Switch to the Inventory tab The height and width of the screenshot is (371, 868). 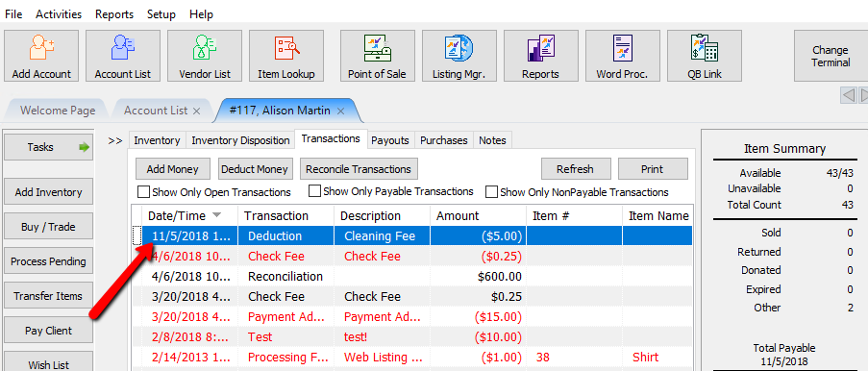(x=157, y=140)
